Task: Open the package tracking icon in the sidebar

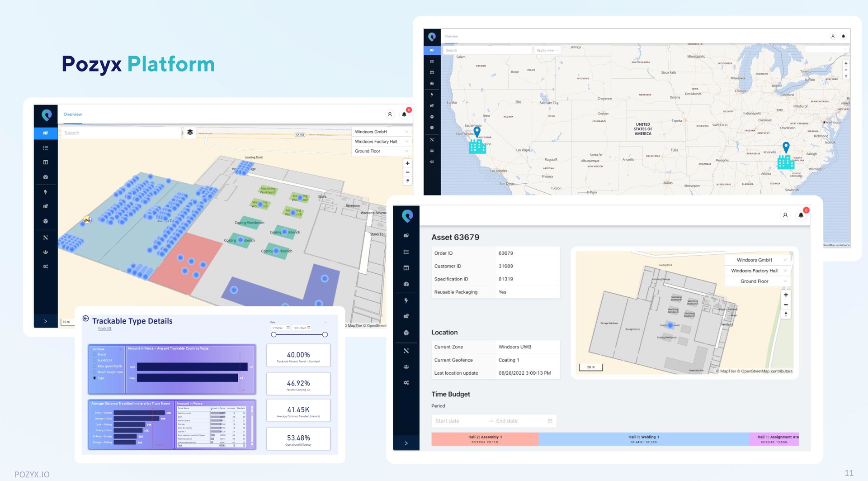Action: point(45,221)
